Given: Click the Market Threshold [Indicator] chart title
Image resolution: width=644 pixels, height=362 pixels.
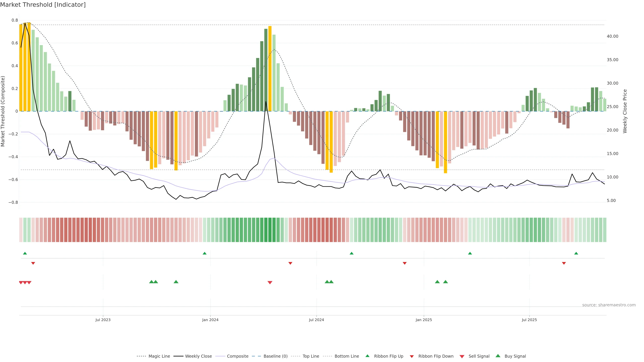Looking at the screenshot, I should click(x=43, y=5).
